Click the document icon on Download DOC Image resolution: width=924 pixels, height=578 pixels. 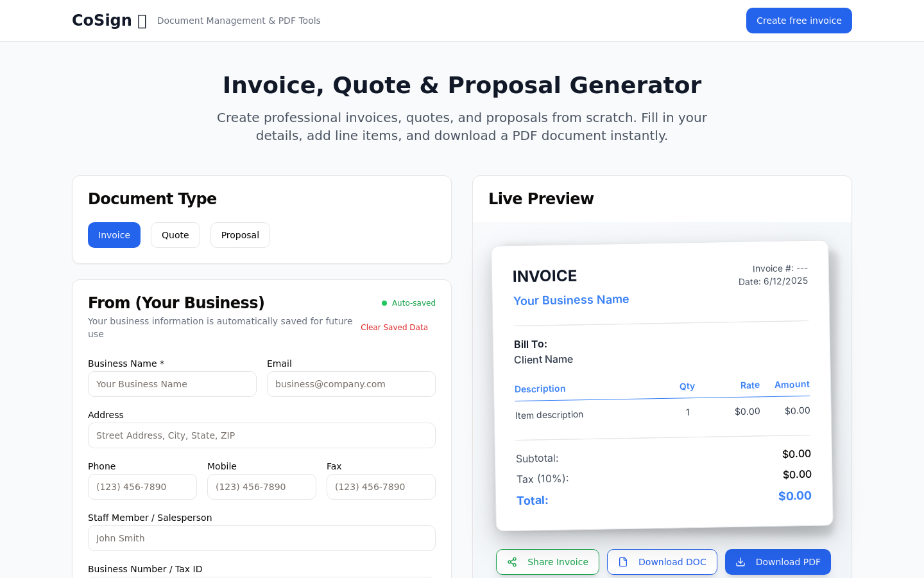coord(623,562)
